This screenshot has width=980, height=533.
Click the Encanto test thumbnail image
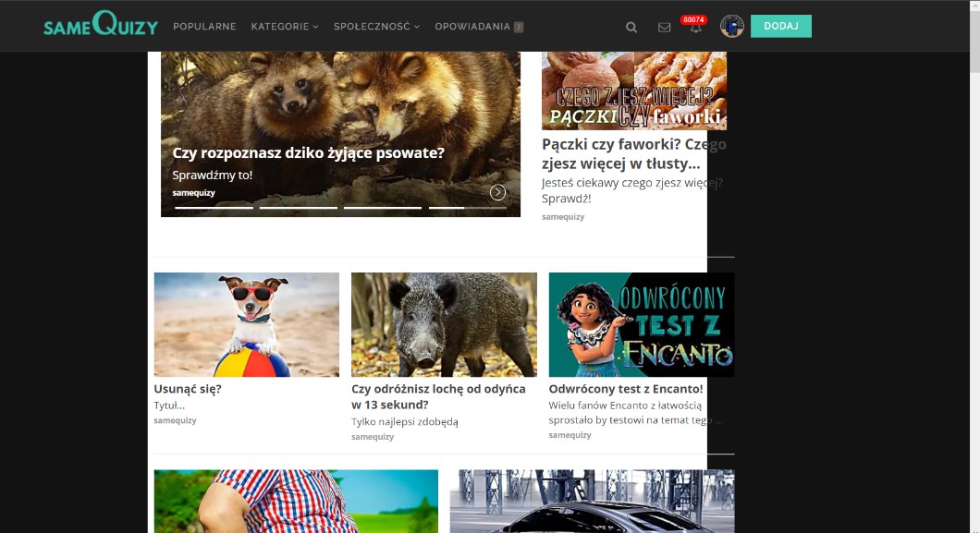(641, 324)
